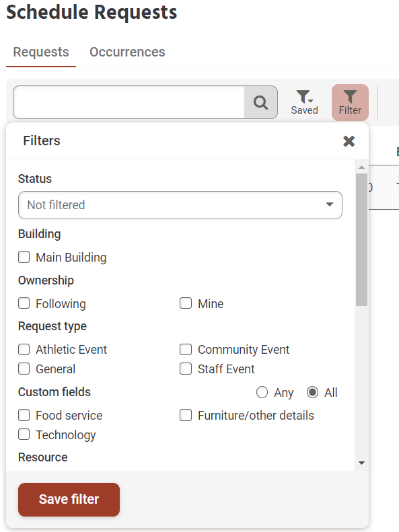Select the Requests tab

[41, 52]
